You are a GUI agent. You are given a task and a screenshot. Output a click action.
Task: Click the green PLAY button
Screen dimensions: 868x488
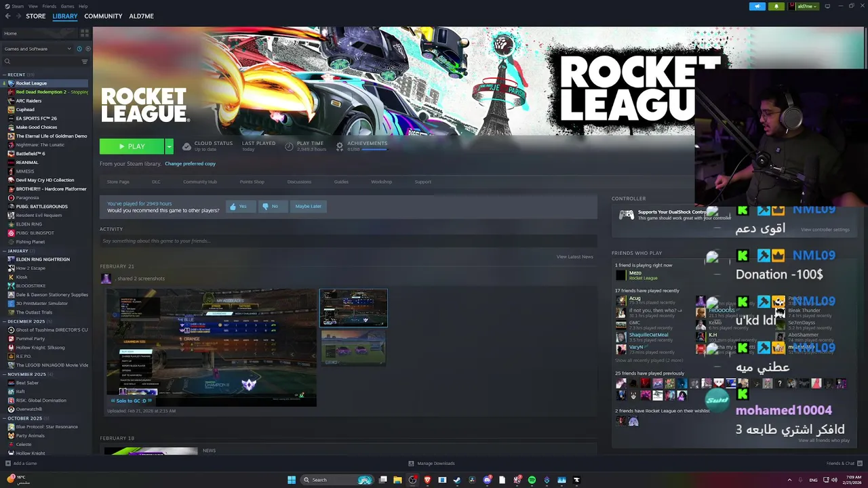132,146
